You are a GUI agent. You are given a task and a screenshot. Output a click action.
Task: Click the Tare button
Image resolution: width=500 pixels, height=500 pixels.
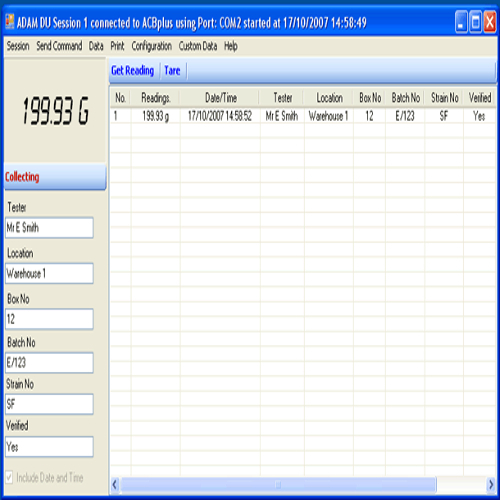(x=172, y=71)
